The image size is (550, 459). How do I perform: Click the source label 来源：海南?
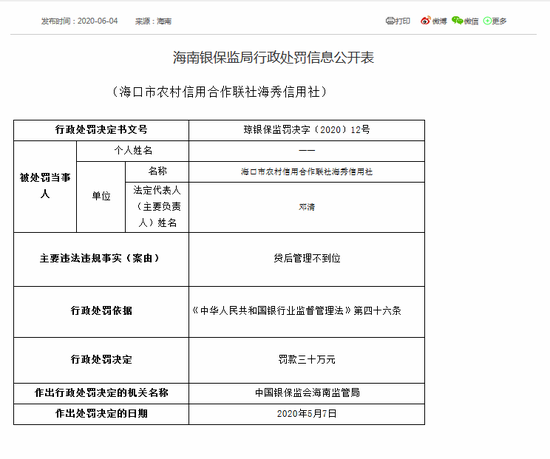click(153, 21)
